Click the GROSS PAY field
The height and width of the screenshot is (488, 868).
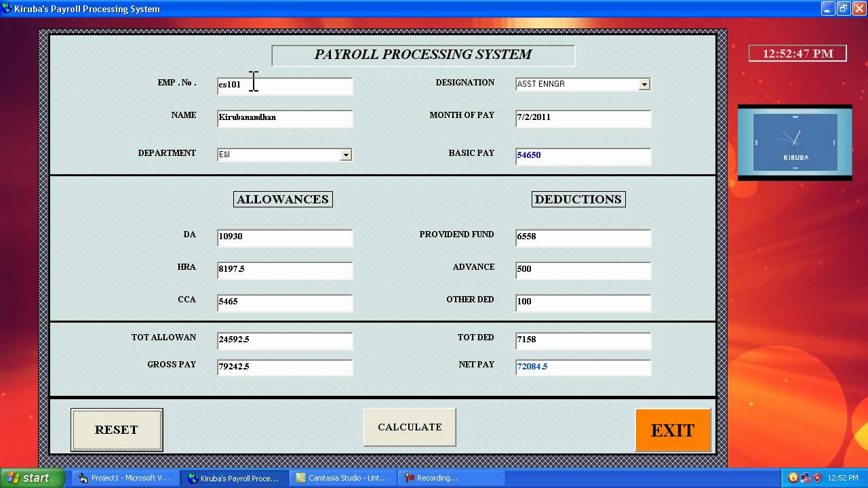(285, 367)
